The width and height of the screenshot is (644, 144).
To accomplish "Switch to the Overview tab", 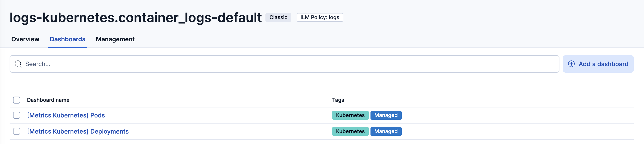I will click(25, 39).
